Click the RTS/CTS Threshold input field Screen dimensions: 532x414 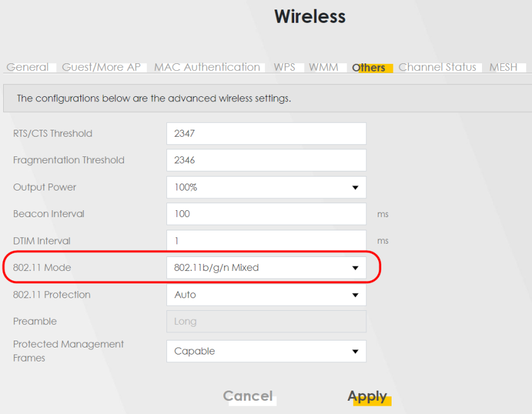coord(266,134)
